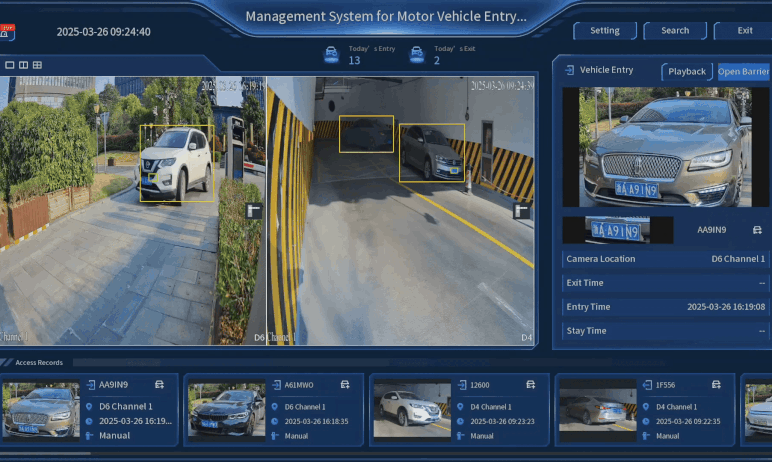Click the Today's Exit car icon

pos(417,54)
